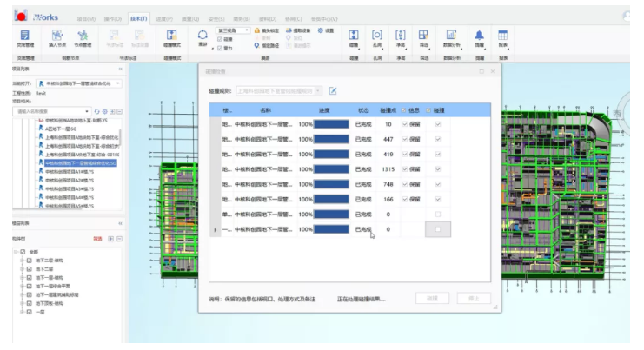Toggle 碰撞 checkbox in roaming group
The width and height of the screenshot is (644, 350).
pos(220,39)
